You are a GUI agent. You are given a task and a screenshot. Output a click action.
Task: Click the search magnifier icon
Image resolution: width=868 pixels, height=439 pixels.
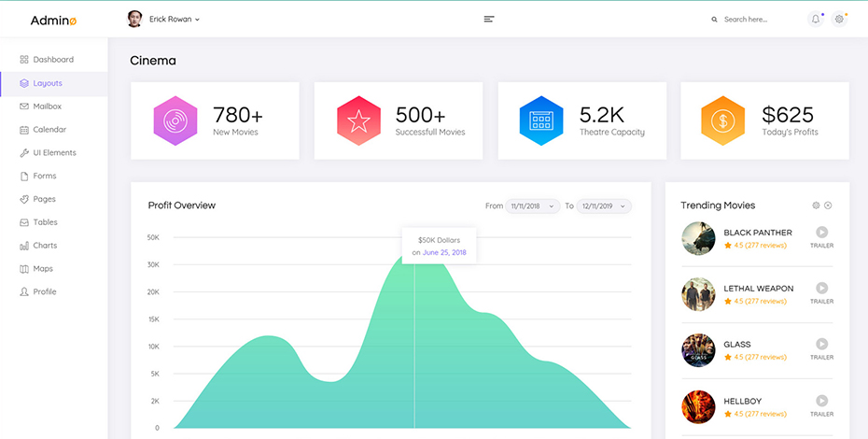tap(715, 20)
